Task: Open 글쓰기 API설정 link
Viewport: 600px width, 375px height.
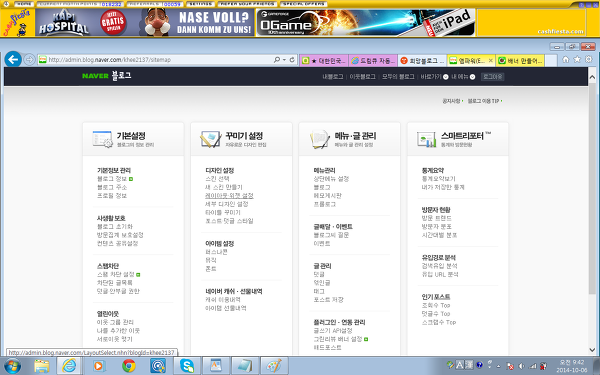Action: tap(333, 331)
